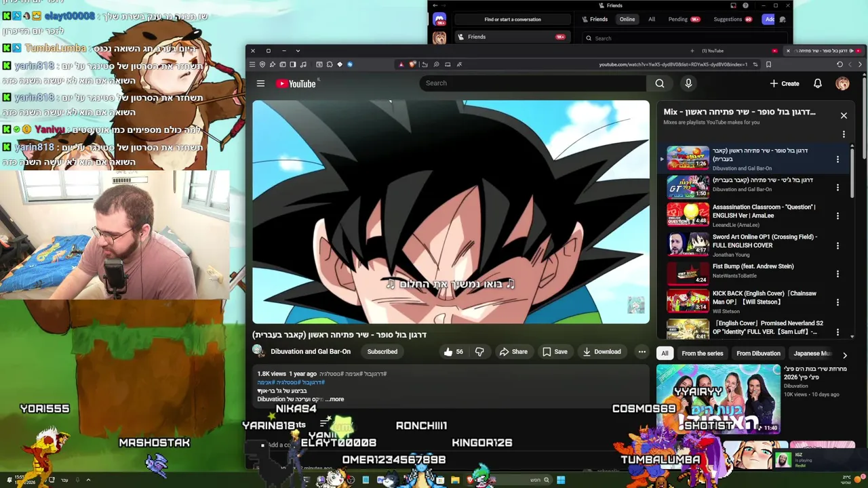Open the channel avatar beside Dibuvation name
868x488 pixels.
point(258,351)
